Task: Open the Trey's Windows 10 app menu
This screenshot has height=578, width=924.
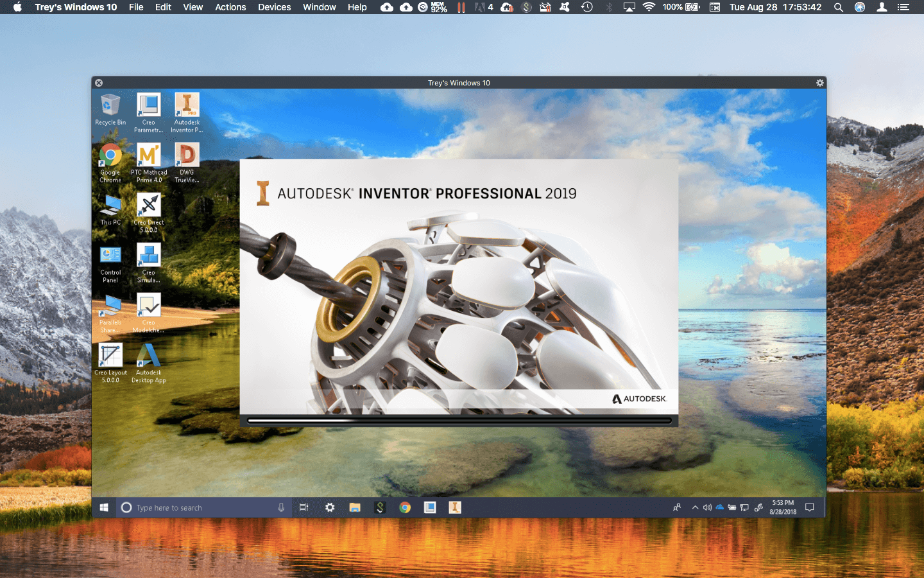Action: click(76, 7)
